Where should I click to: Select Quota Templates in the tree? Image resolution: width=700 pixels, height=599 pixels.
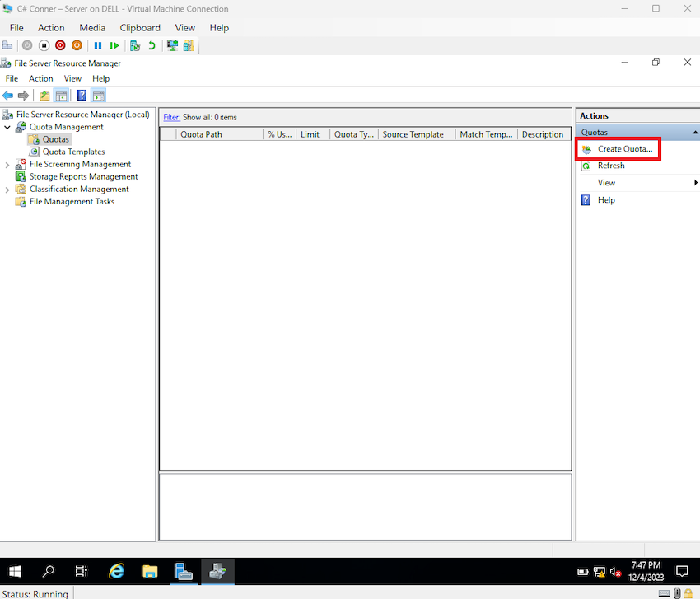(72, 152)
